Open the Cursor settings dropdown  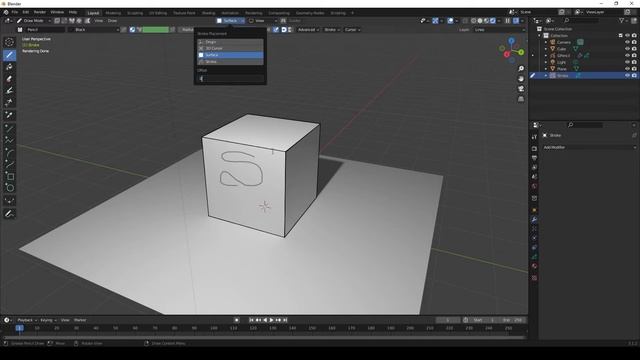[352, 30]
